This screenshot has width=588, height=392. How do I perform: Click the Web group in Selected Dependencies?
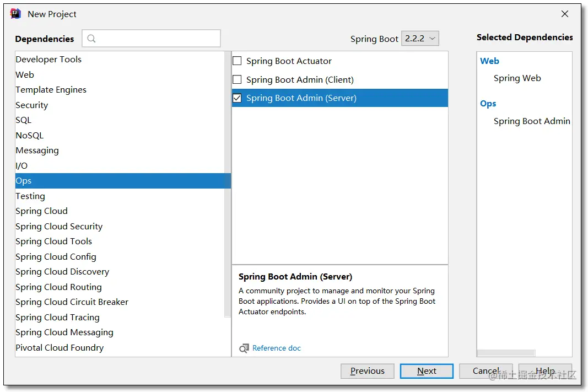[x=489, y=61]
